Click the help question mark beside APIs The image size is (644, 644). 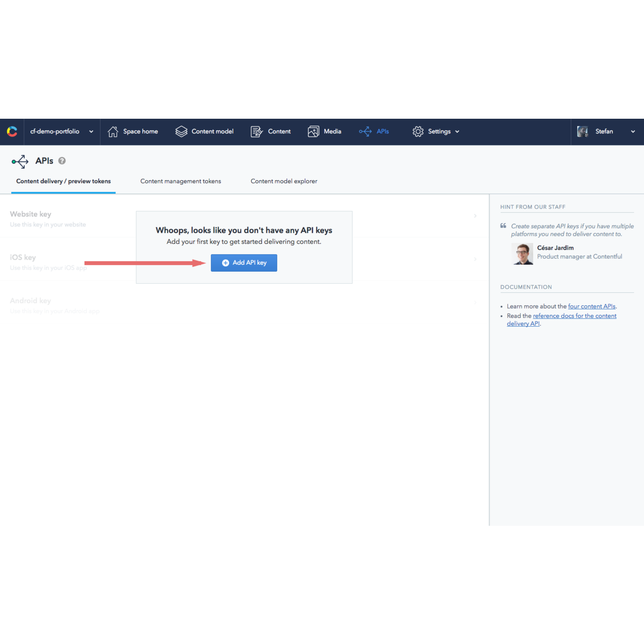(x=62, y=161)
